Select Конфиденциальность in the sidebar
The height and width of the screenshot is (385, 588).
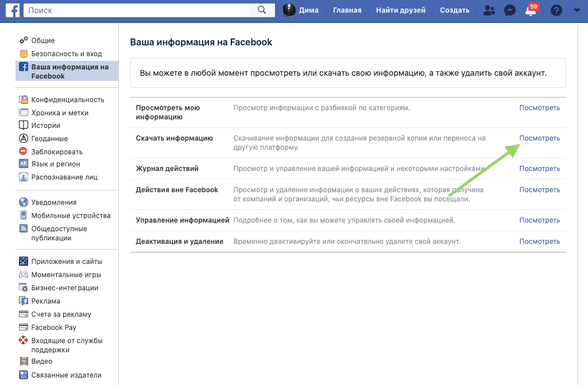coord(67,100)
